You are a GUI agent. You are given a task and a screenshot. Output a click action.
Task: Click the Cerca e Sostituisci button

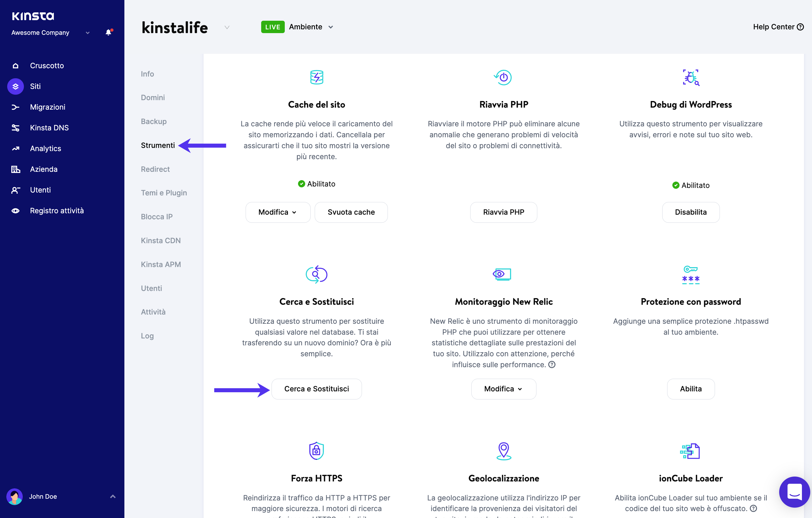[316, 389]
